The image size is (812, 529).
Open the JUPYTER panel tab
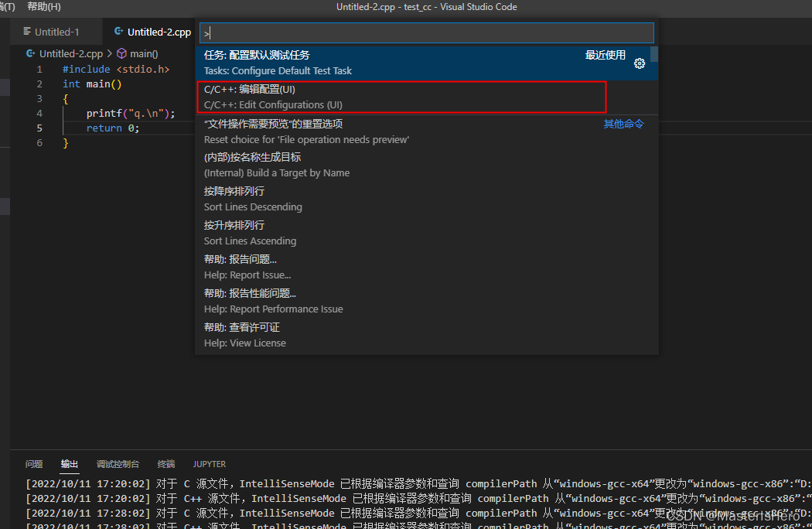[x=209, y=463]
